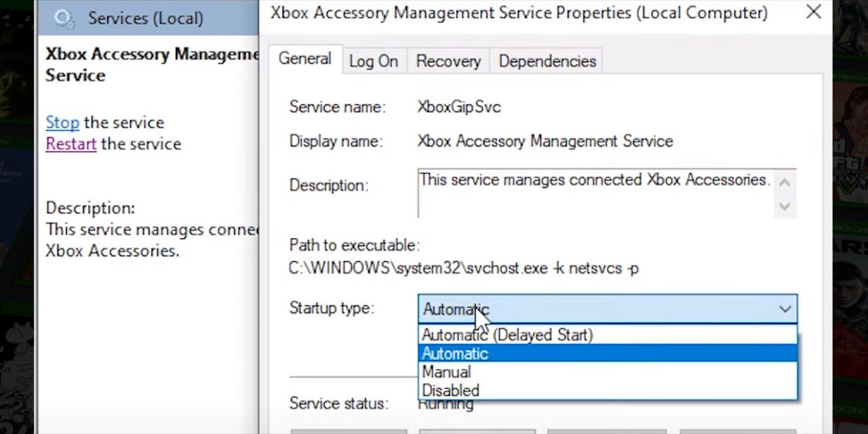
Task: Click the first button below Service status
Action: (348, 432)
